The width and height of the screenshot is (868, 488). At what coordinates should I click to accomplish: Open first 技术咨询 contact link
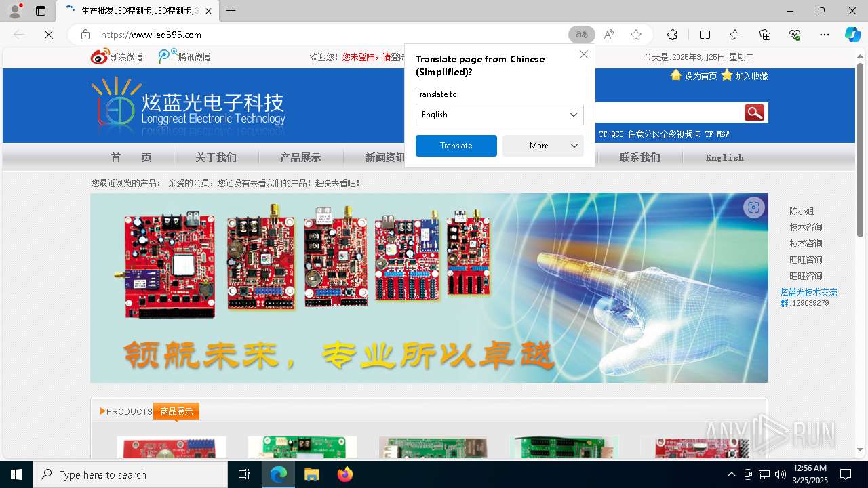coord(806,227)
